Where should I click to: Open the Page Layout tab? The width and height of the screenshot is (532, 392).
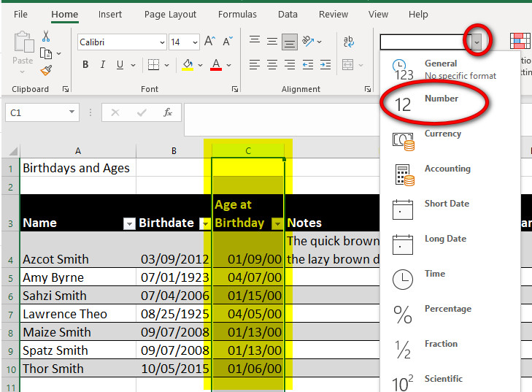(170, 14)
